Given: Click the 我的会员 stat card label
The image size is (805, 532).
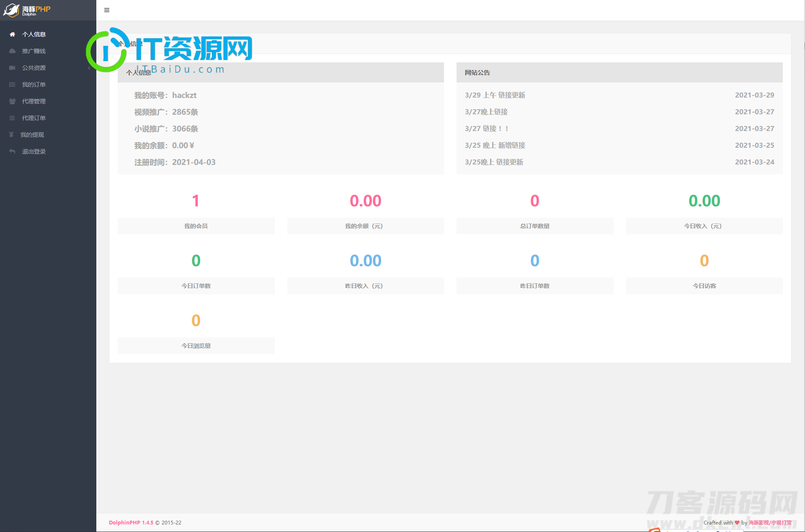Looking at the screenshot, I should (196, 226).
